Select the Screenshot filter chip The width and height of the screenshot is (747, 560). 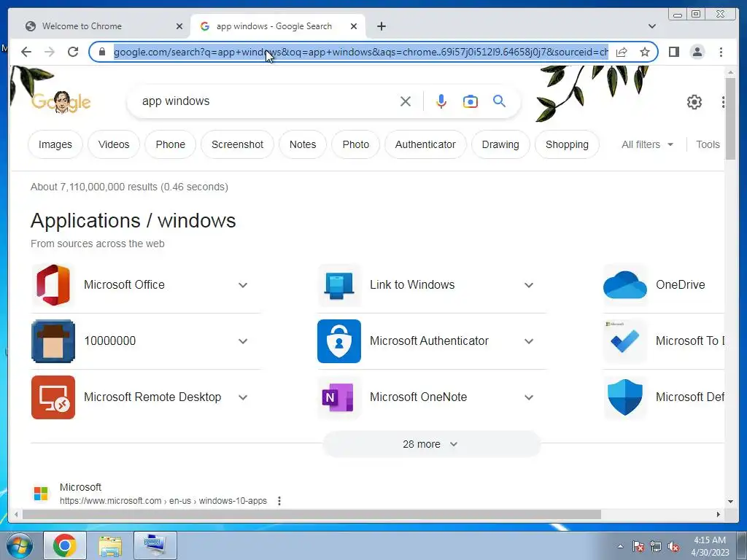coord(237,145)
